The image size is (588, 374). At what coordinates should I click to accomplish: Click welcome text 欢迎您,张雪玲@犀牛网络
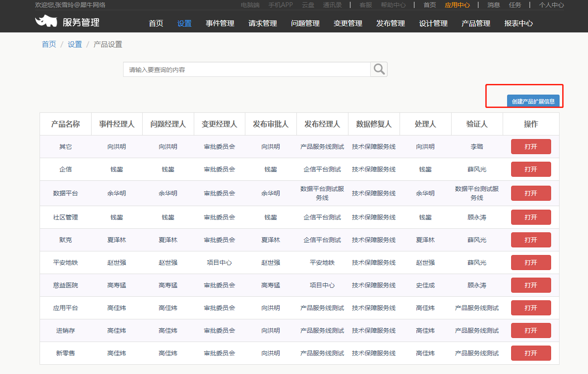point(70,5)
